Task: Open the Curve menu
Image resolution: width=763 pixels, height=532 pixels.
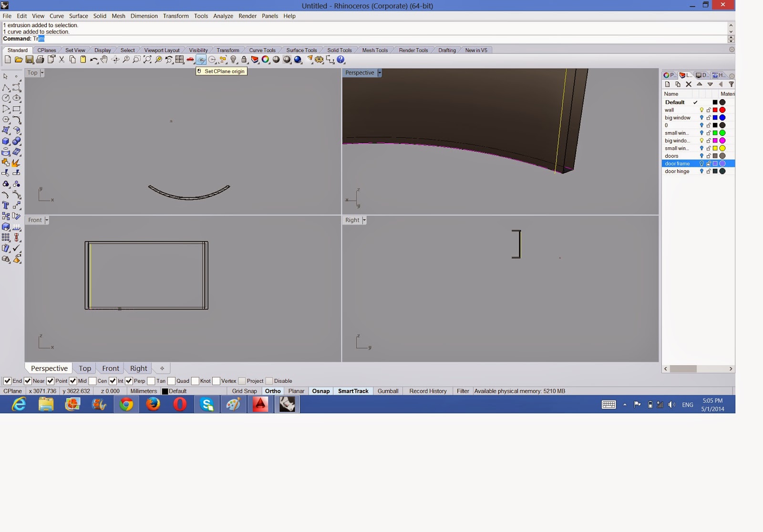Action: click(x=57, y=16)
